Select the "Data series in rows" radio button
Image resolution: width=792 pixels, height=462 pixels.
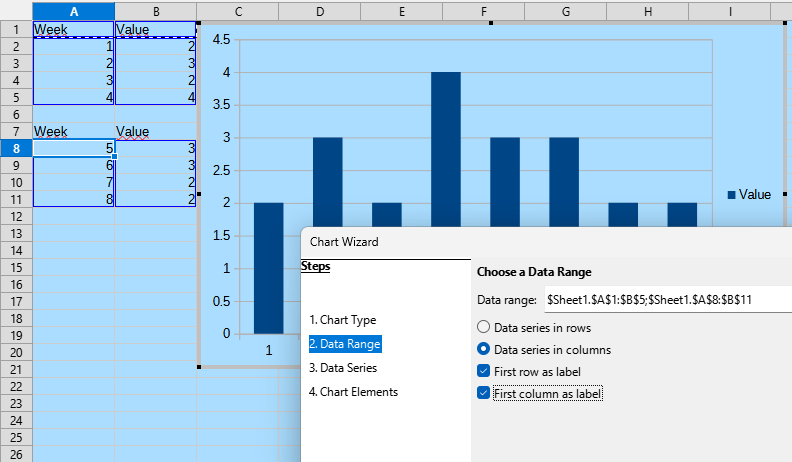point(485,327)
